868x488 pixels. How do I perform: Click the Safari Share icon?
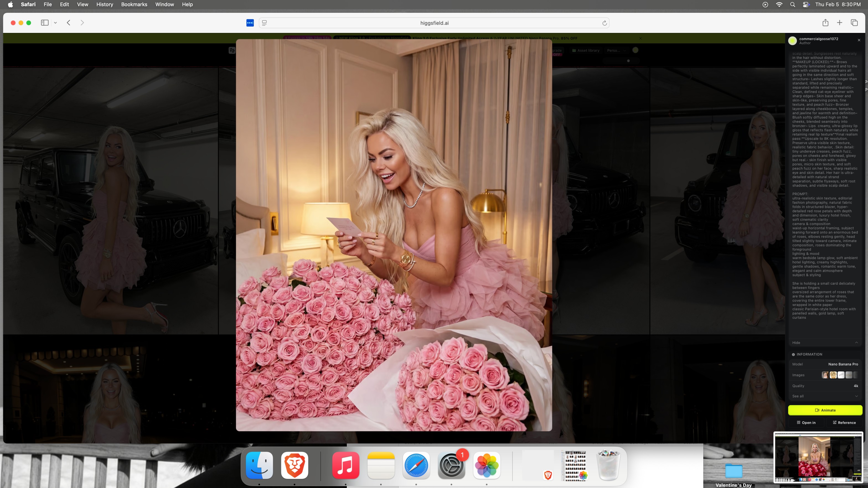click(825, 23)
